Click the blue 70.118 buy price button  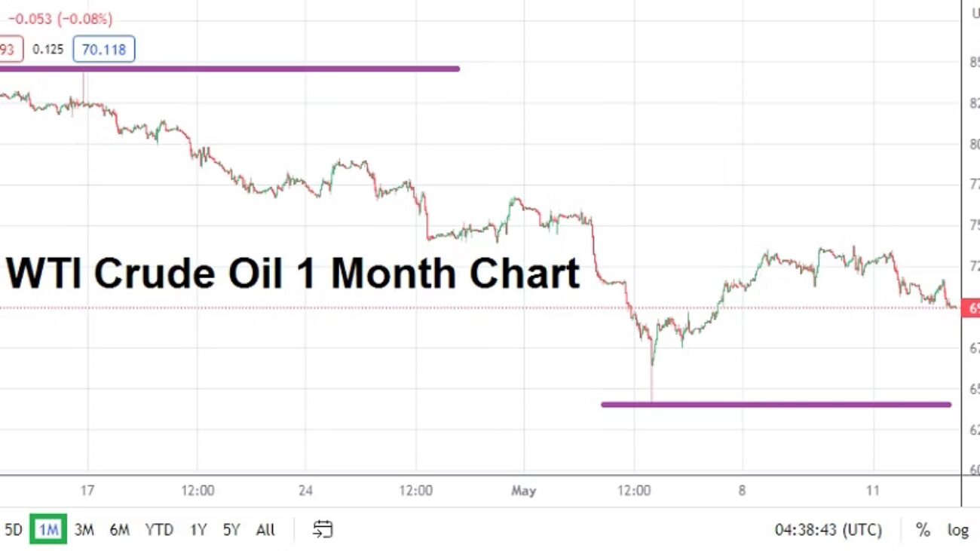(104, 50)
